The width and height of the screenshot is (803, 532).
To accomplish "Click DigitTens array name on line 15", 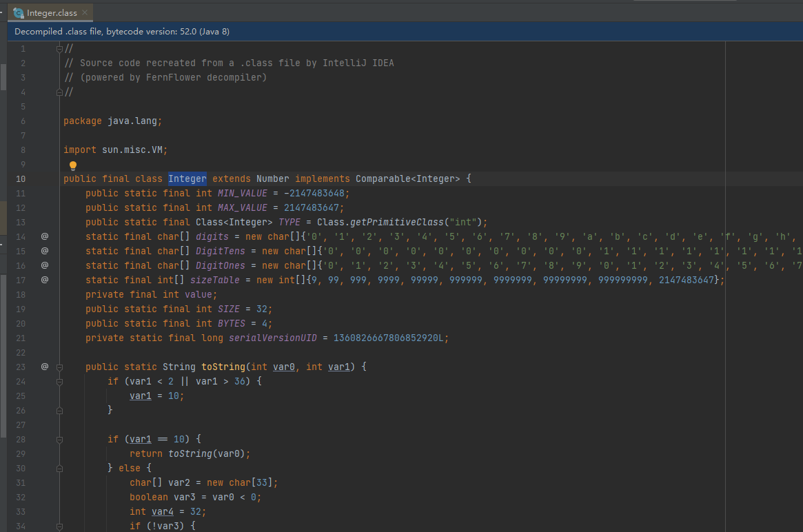I will pyautogui.click(x=220, y=251).
